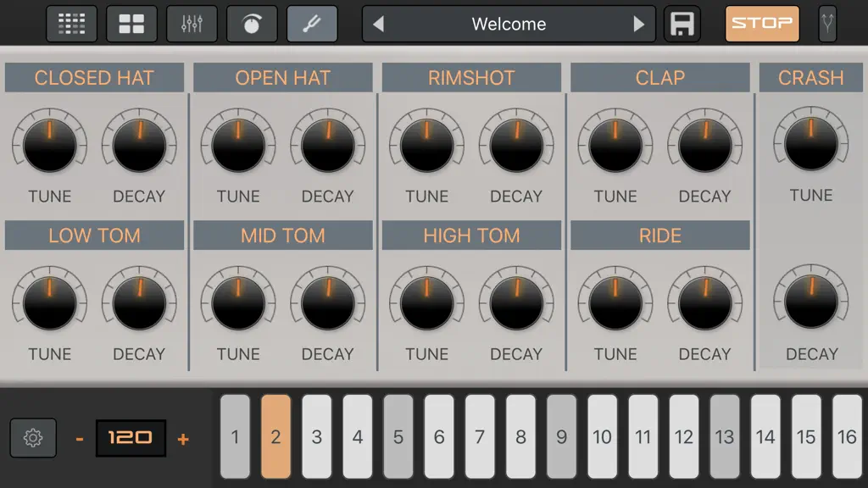Toggle step 2 in the sequencer

[x=275, y=436]
